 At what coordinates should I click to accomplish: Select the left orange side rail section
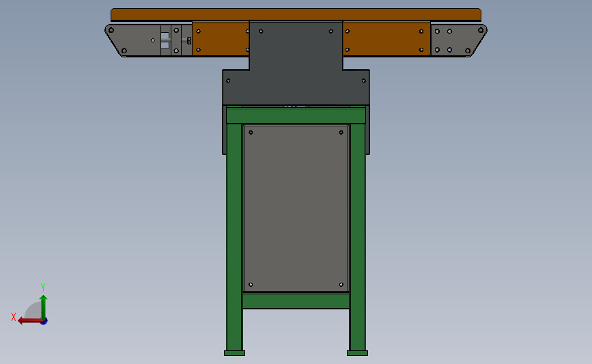coord(221,39)
